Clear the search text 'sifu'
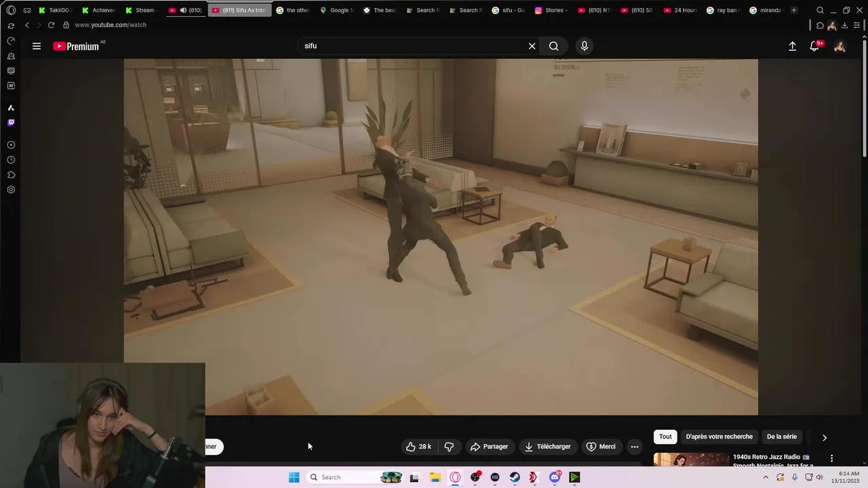The image size is (868, 488). [532, 46]
